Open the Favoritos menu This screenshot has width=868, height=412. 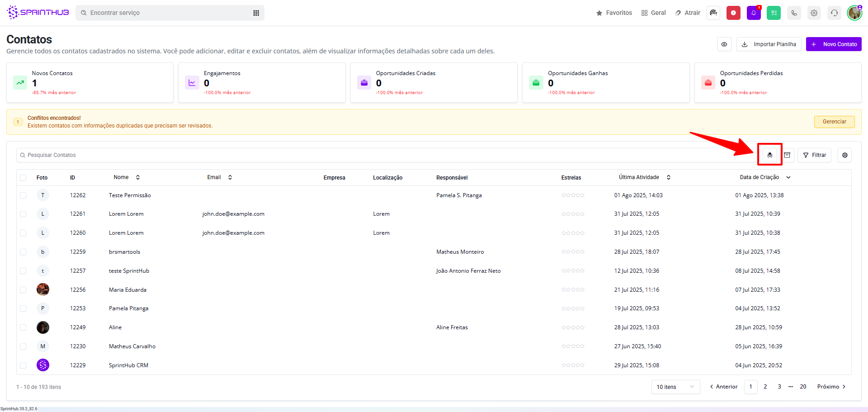[614, 13]
